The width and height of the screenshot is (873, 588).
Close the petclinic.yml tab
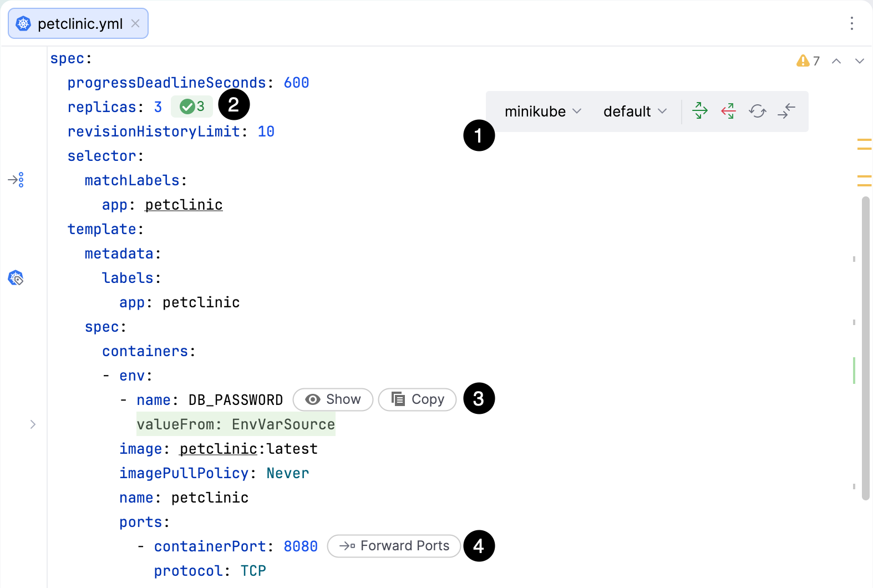pos(135,23)
